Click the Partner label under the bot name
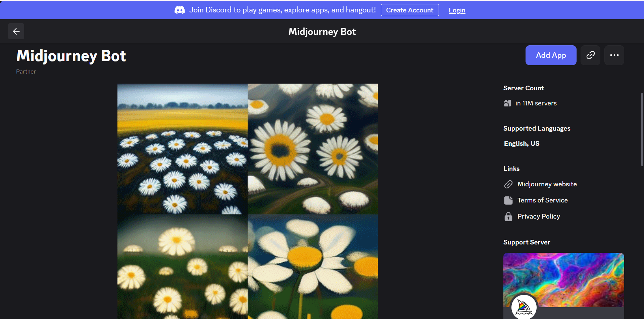644x319 pixels. click(26, 71)
